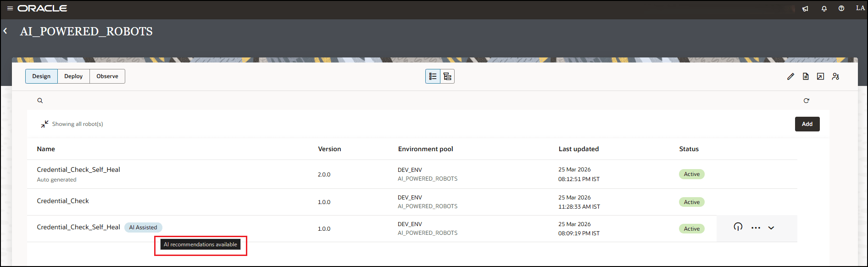This screenshot has height=267, width=868.
Task: Open the announcements megaphone icon
Action: click(805, 9)
